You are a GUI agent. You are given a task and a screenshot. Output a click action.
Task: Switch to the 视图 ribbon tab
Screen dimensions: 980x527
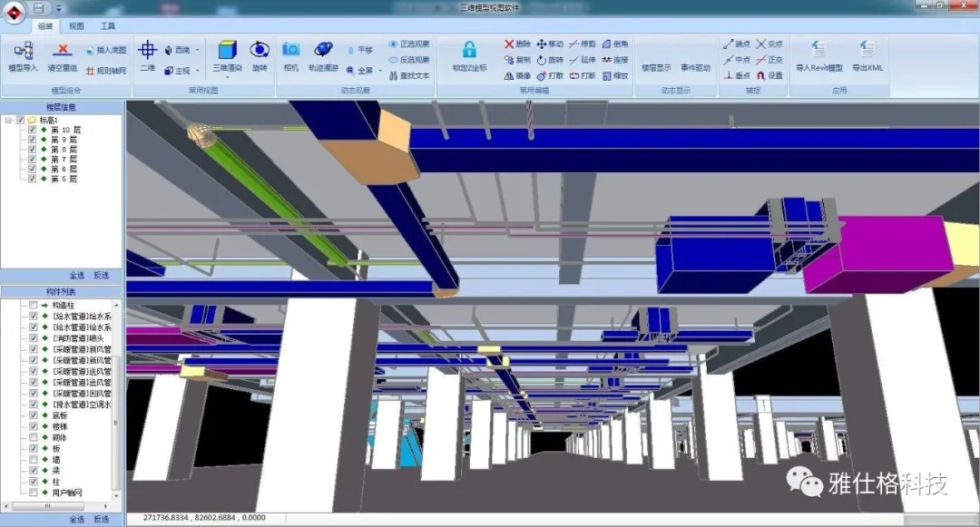pyautogui.click(x=76, y=26)
